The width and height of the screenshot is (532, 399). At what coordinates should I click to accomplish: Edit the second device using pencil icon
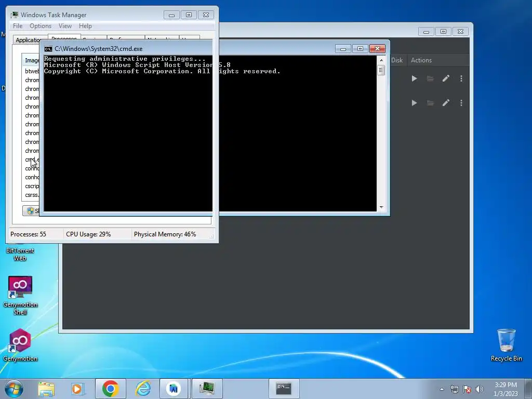[x=446, y=103]
